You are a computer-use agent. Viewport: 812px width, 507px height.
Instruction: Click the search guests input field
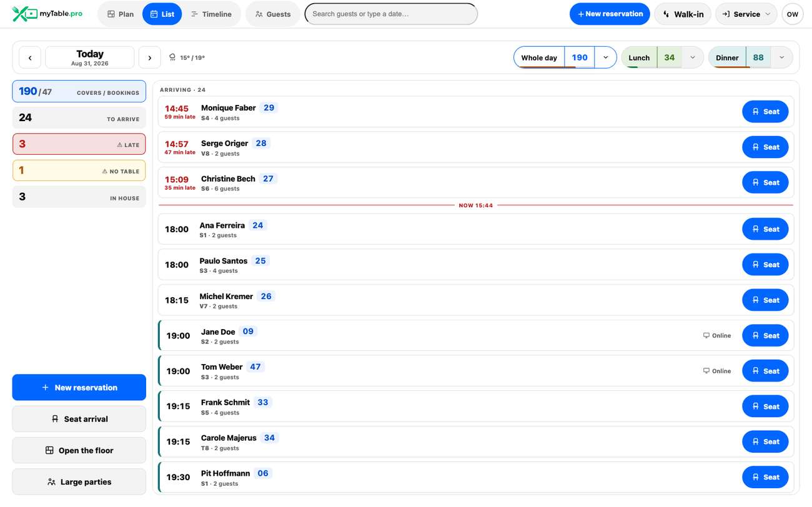click(391, 14)
